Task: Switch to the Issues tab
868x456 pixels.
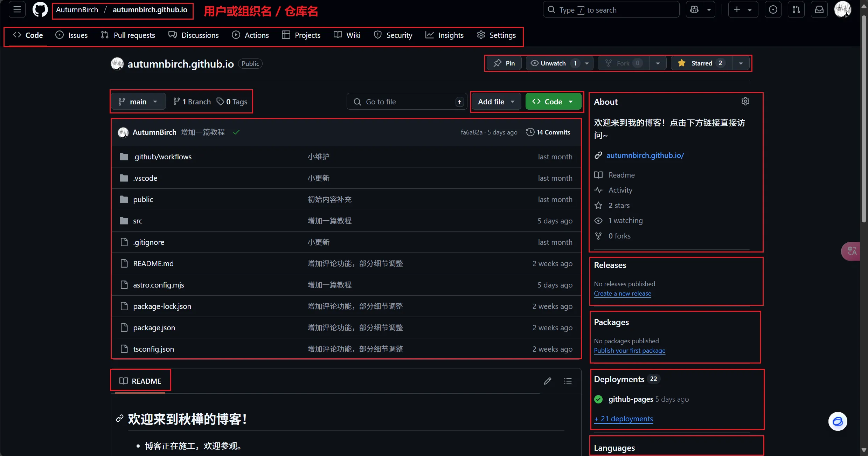Action: point(72,35)
